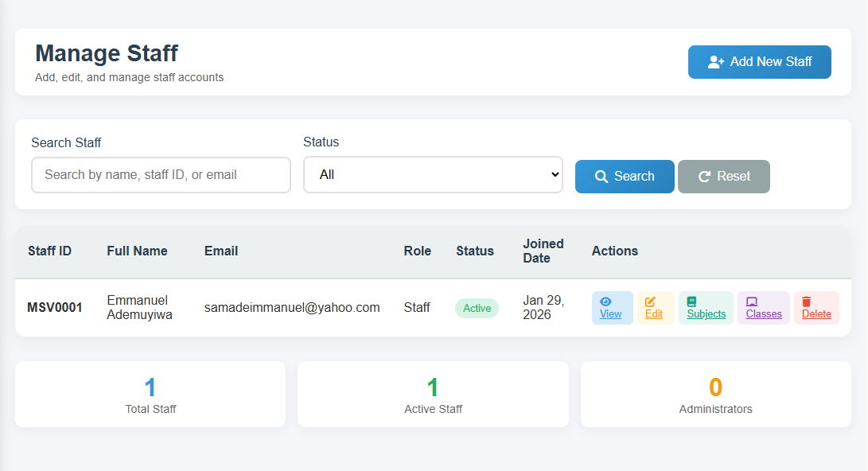
Task: Click the trash can icon above Delete
Action: point(806,302)
